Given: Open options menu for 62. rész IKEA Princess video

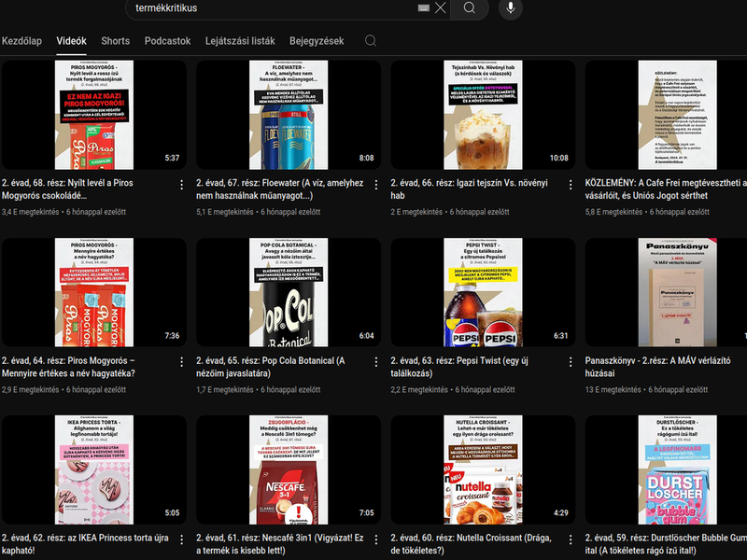Looking at the screenshot, I should [x=181, y=539].
